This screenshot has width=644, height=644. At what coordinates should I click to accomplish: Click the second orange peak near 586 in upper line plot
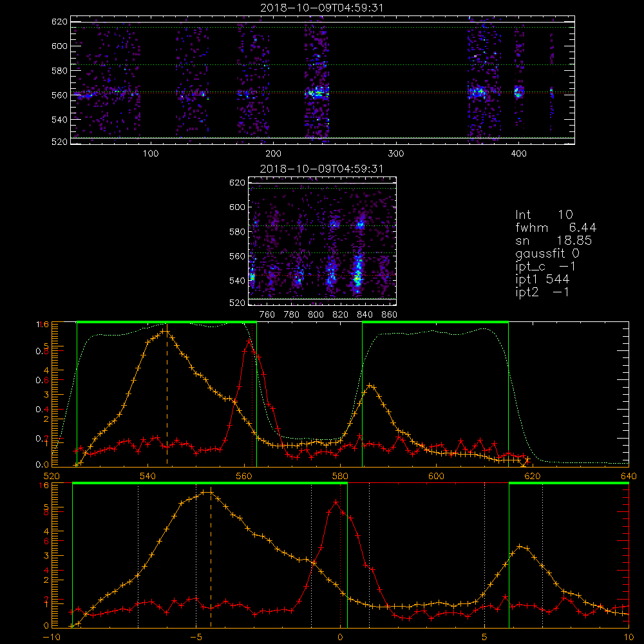(370, 385)
